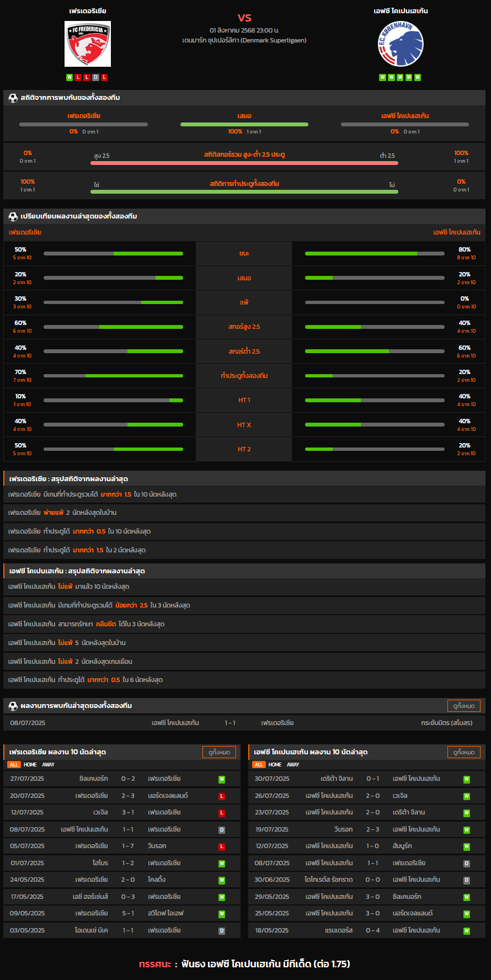The image size is (491, 980).
Task: Click L result badge for 12/07/2025 Vejle match
Action: 222,813
